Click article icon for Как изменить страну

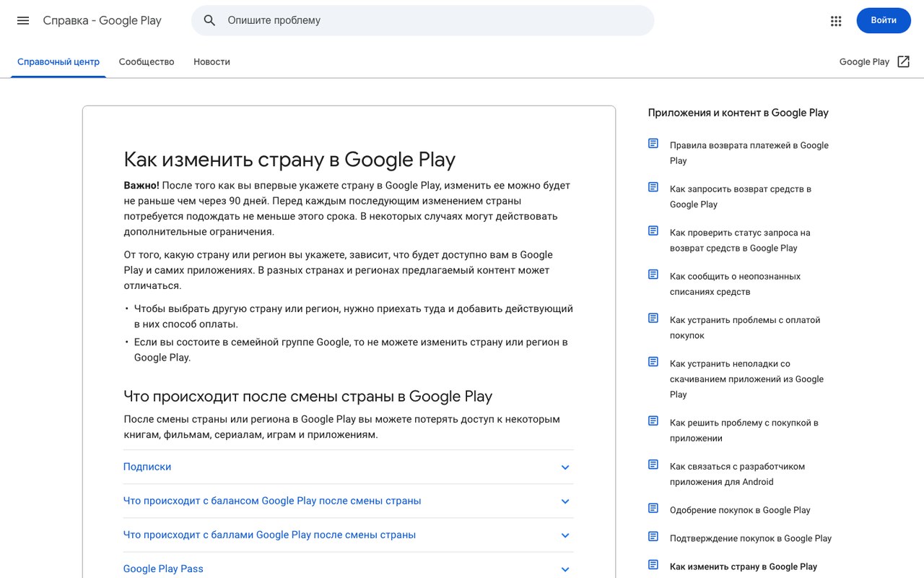653,565
